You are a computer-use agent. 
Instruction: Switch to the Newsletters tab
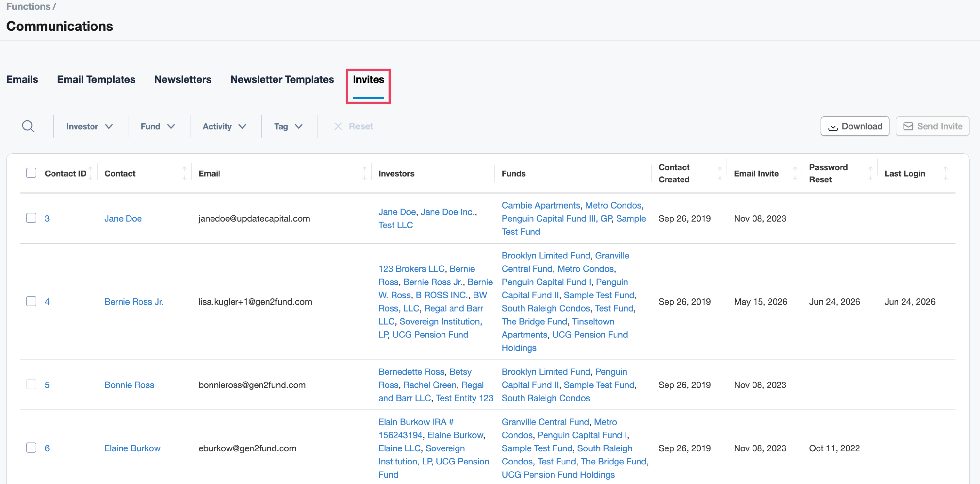coord(183,79)
